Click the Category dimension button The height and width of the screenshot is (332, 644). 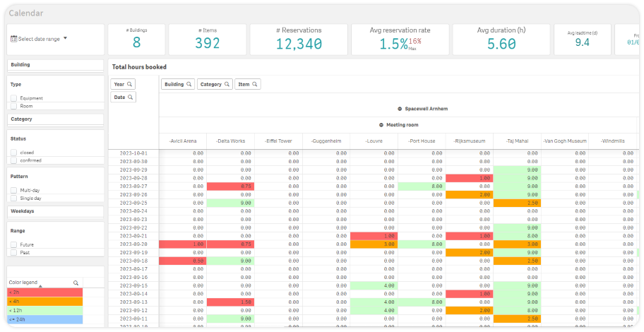coord(215,84)
